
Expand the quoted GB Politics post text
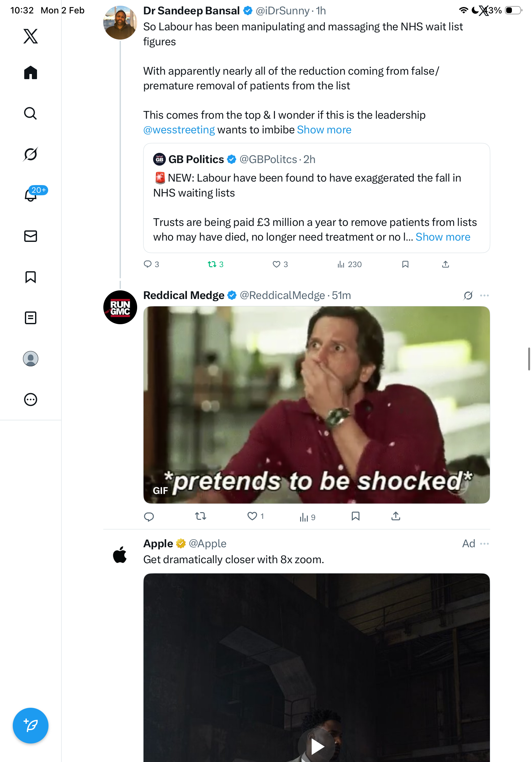(442, 237)
